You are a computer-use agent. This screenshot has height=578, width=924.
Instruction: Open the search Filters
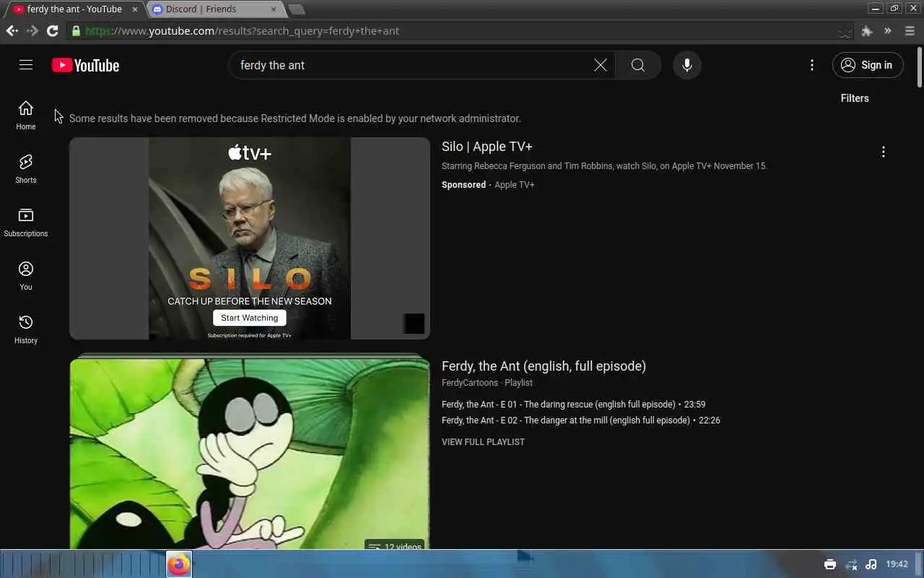(x=855, y=98)
